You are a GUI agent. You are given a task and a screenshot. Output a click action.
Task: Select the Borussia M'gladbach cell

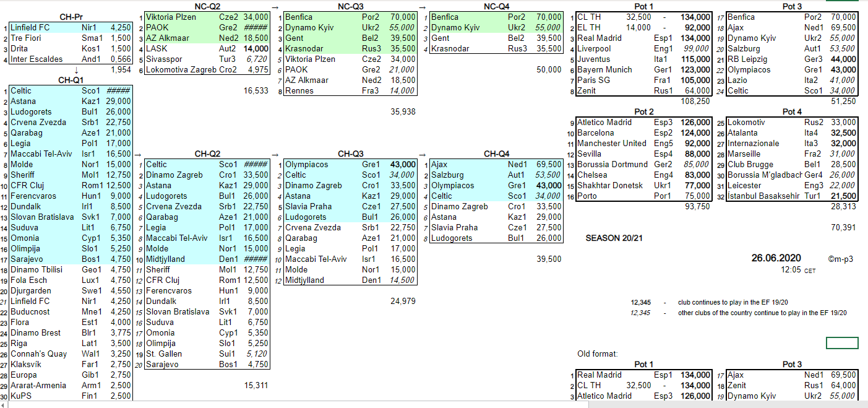[x=765, y=175]
